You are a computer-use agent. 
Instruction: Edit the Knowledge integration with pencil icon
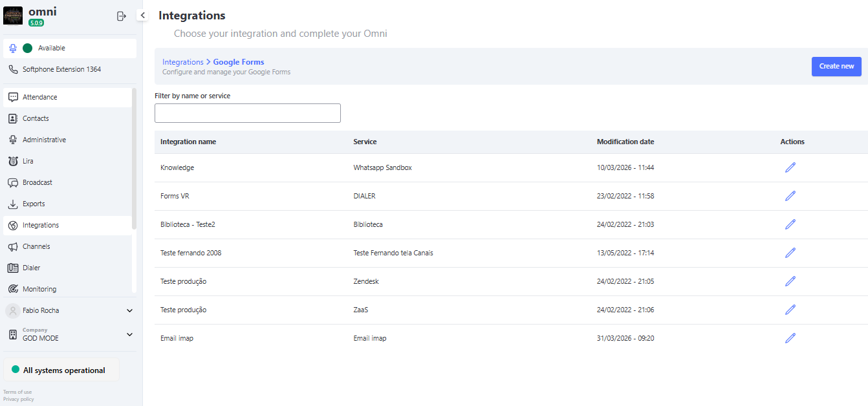tap(790, 167)
